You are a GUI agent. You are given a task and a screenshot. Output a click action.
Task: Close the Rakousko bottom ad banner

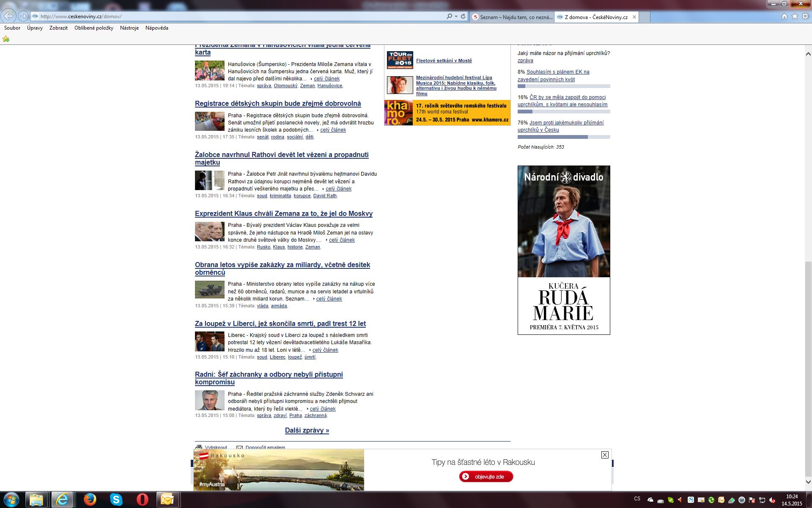(x=605, y=455)
